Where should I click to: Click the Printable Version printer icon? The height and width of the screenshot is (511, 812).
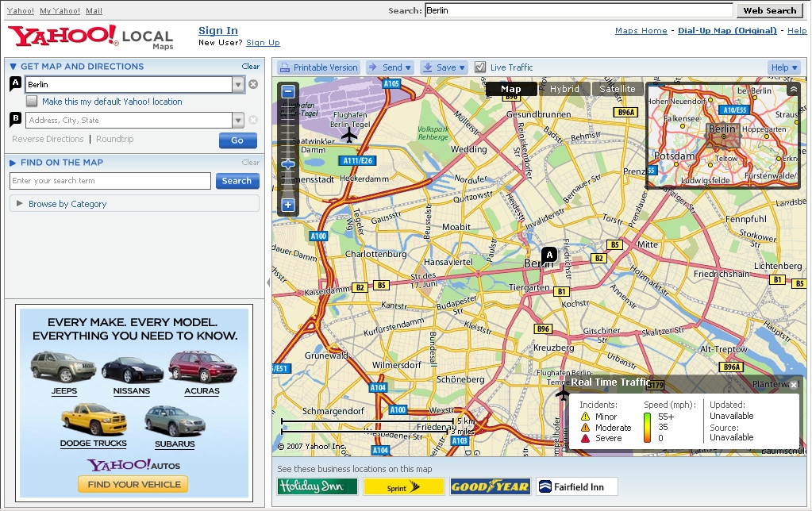[284, 67]
